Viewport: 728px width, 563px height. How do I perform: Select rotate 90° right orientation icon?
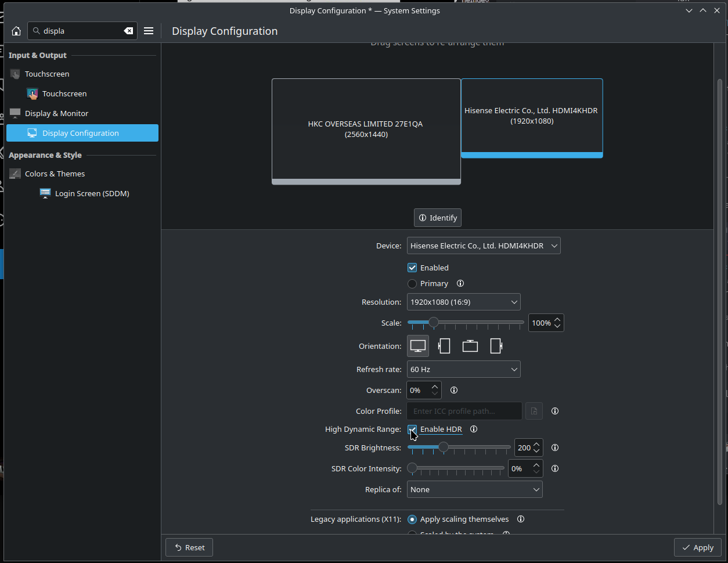coord(496,346)
